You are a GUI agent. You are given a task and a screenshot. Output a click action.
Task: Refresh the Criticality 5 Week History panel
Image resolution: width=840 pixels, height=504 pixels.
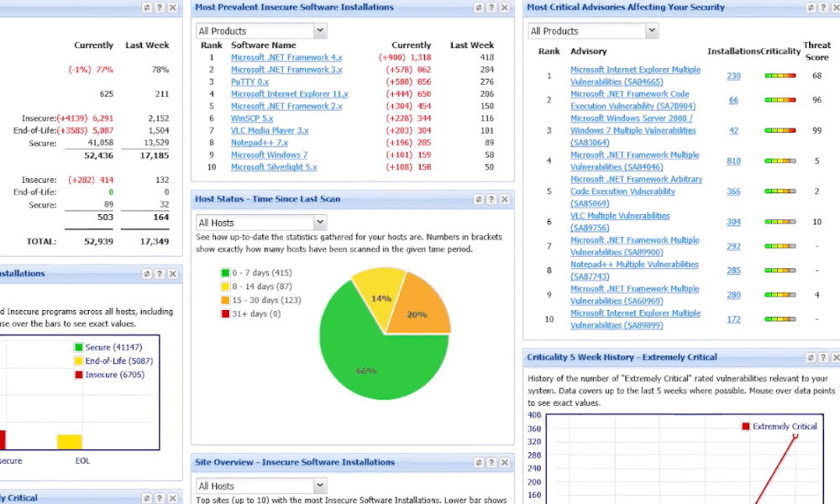coord(812,358)
